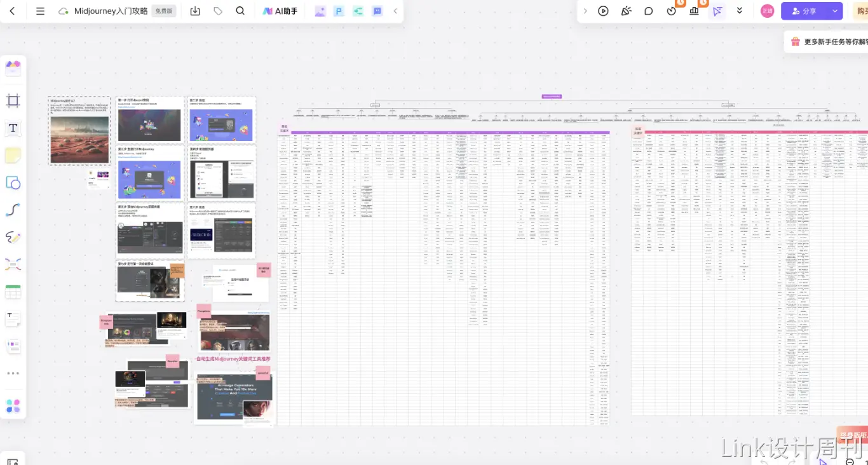Expand more tools with double chevron
Image resolution: width=868 pixels, height=465 pixels.
[740, 11]
